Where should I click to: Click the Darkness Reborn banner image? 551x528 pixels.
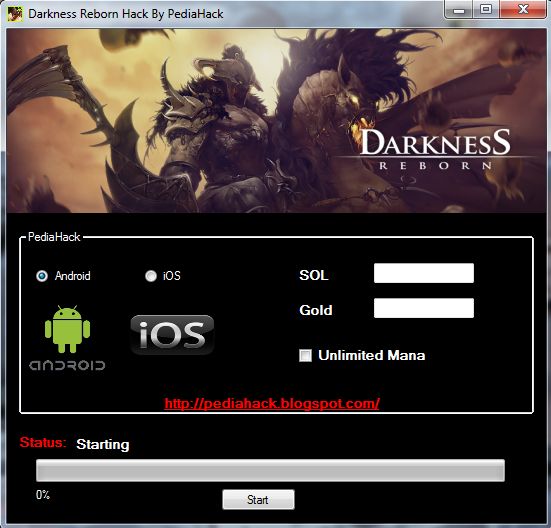pos(276,121)
